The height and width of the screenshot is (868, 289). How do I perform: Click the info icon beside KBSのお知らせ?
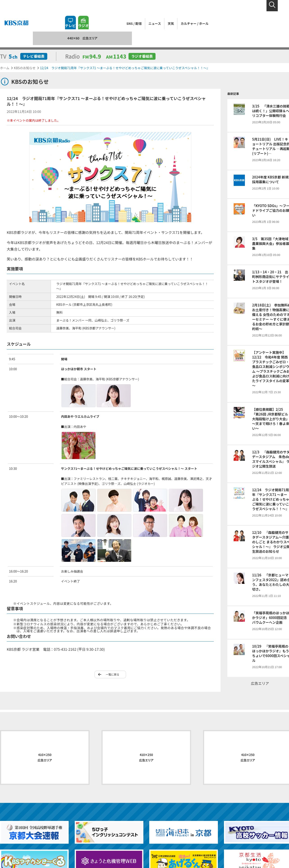click(5, 82)
